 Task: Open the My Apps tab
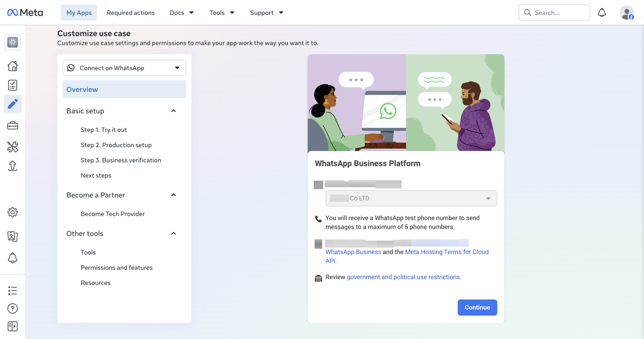(x=79, y=12)
